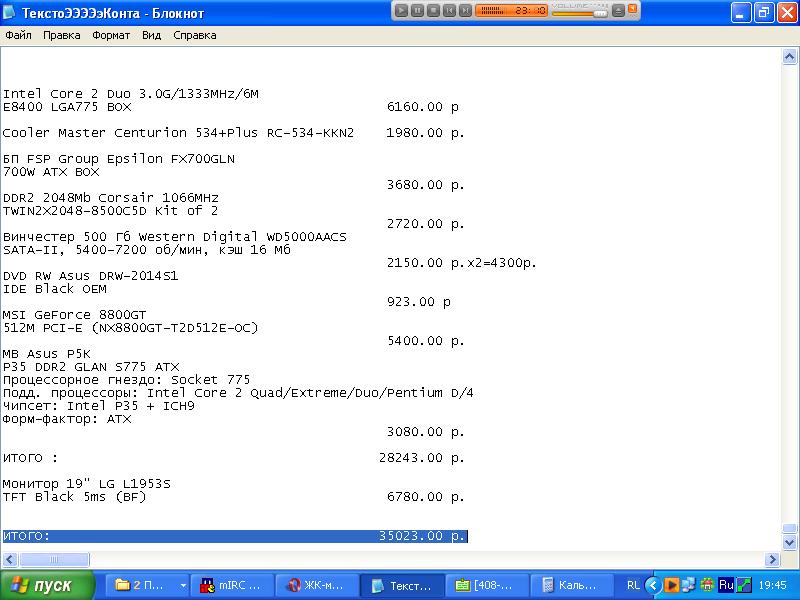Open the Справка menu
Screen dimensions: 800x600
[194, 35]
